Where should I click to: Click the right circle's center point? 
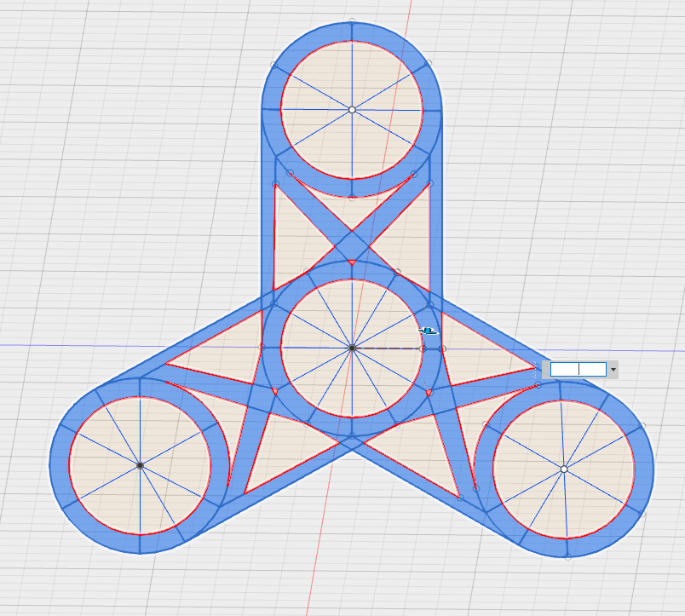pyautogui.click(x=565, y=468)
